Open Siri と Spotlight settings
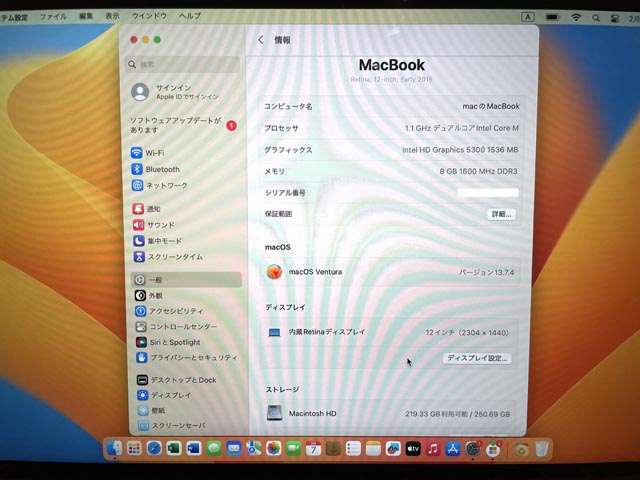Image resolution: width=640 pixels, height=480 pixels. coord(174,343)
